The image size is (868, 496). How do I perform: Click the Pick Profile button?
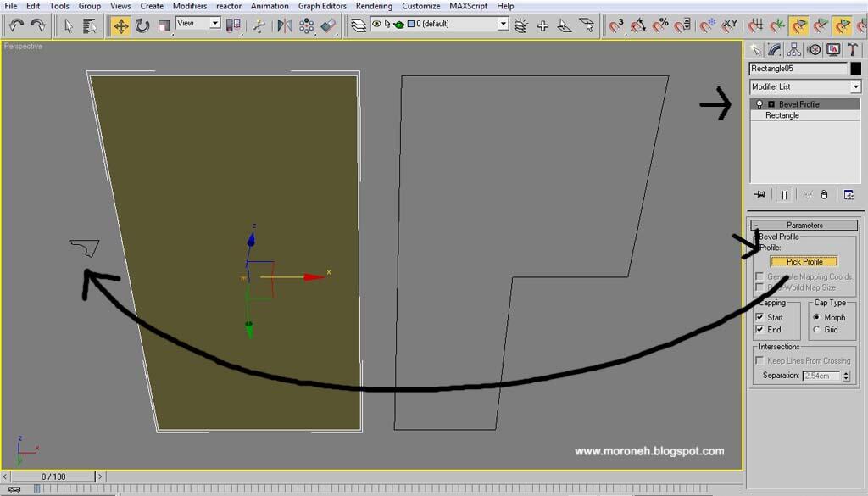pos(804,261)
